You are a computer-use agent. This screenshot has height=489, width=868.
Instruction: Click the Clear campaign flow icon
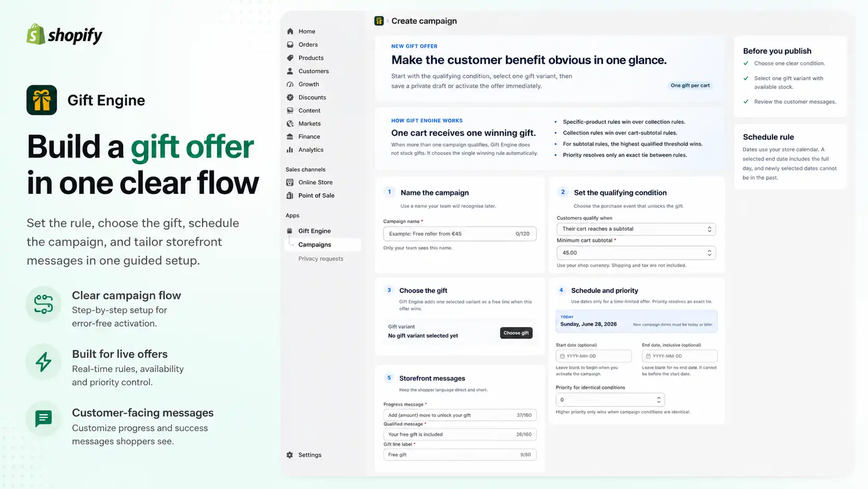(x=44, y=304)
